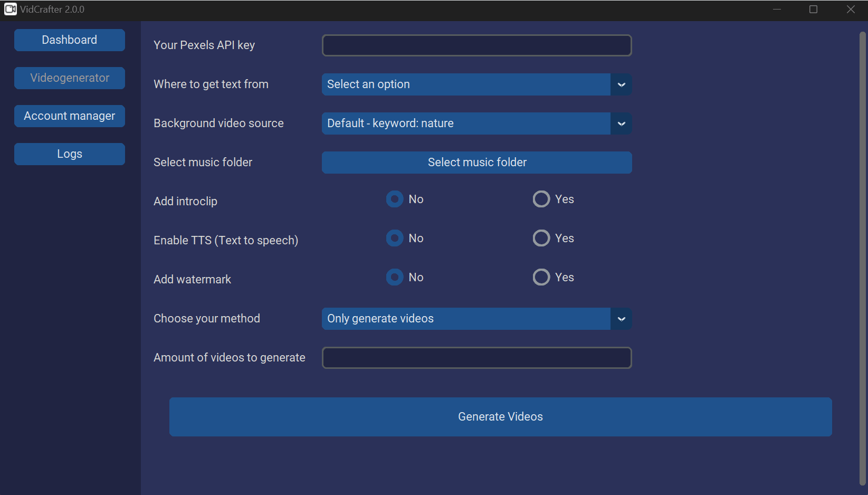Focus the Pexels API key field

point(476,45)
